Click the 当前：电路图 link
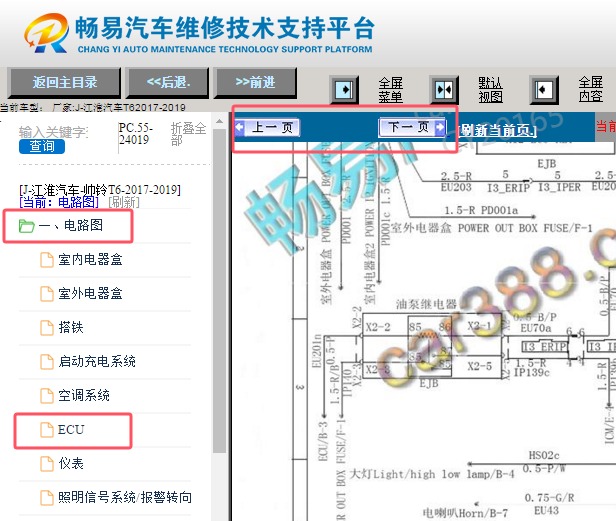Viewport: 616px width, 521px height. coord(59,202)
